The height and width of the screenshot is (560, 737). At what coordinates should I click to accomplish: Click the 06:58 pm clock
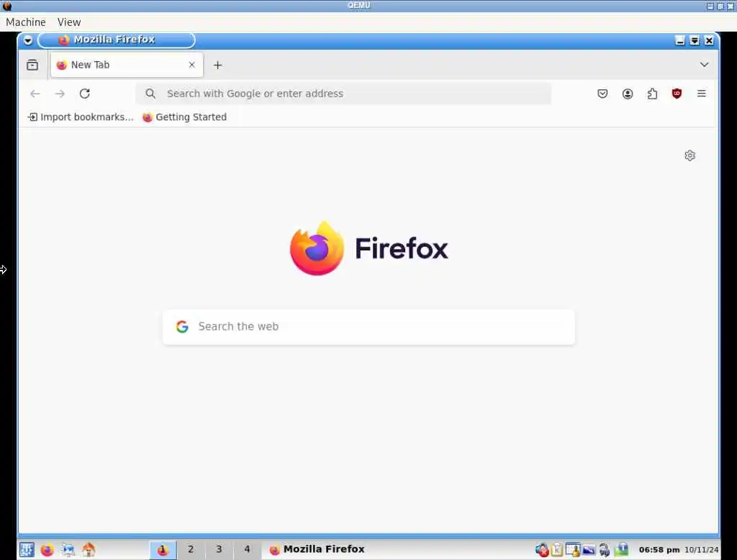coord(659,550)
